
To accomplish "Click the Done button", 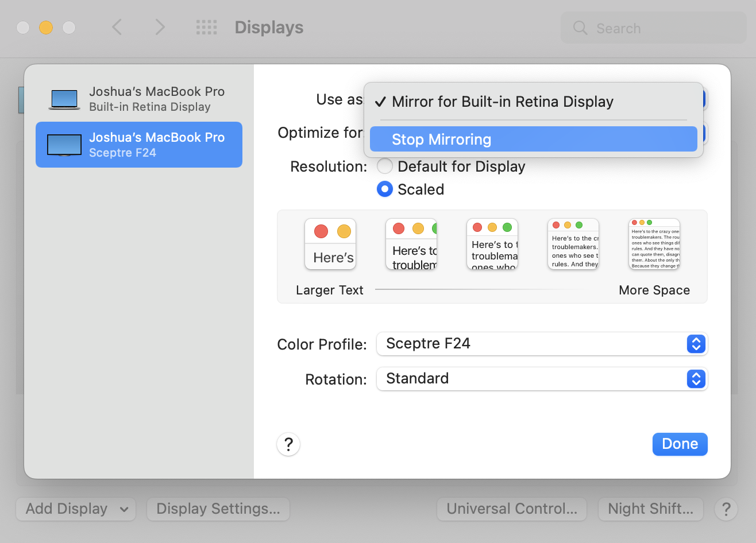I will 680,444.
